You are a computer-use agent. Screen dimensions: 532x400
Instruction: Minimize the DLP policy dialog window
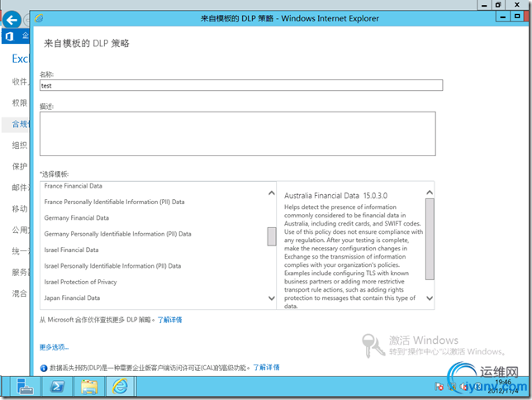point(503,17)
